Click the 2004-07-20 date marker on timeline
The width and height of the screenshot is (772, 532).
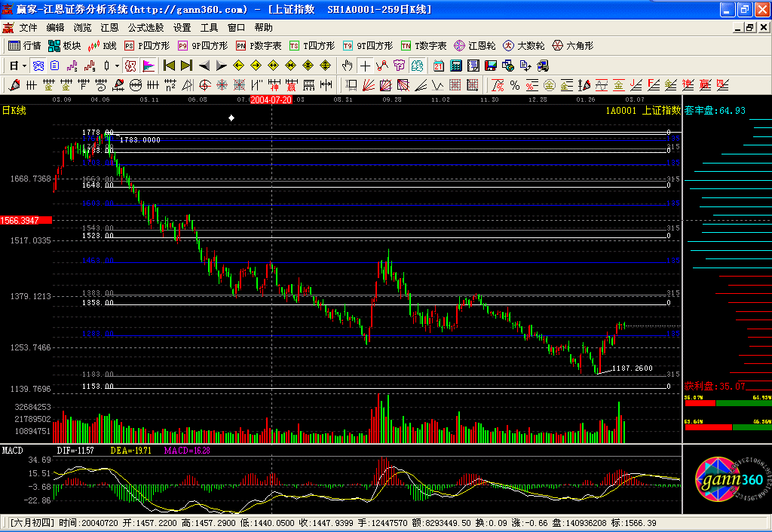[x=271, y=99]
